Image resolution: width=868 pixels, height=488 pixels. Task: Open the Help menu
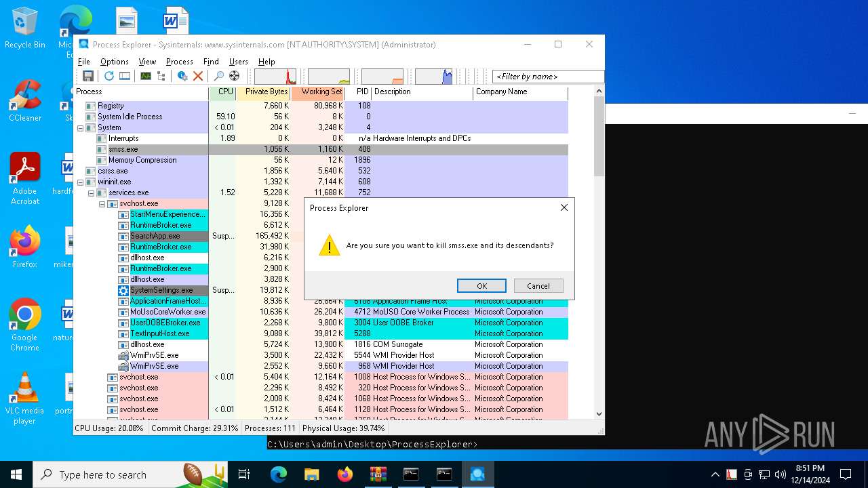point(267,62)
